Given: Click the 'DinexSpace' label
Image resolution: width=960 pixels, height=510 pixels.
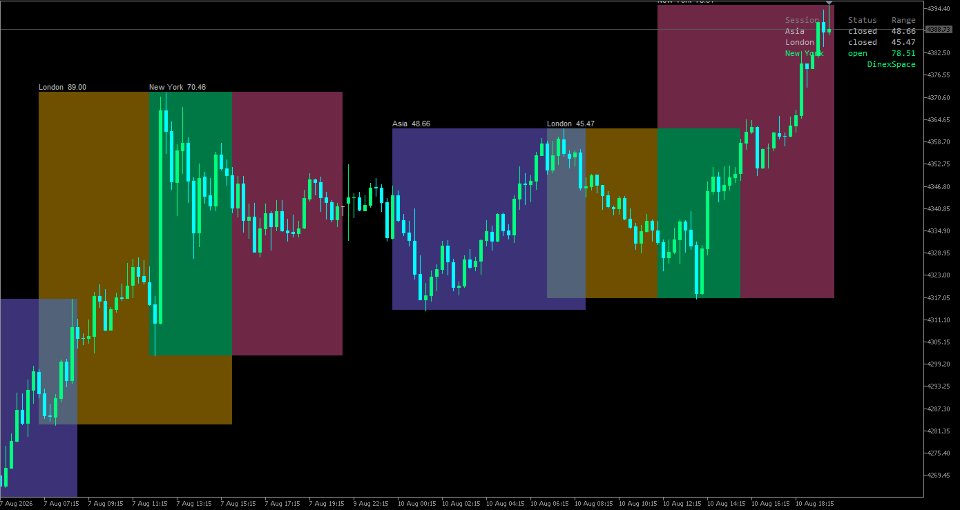Looking at the screenshot, I should 891,64.
